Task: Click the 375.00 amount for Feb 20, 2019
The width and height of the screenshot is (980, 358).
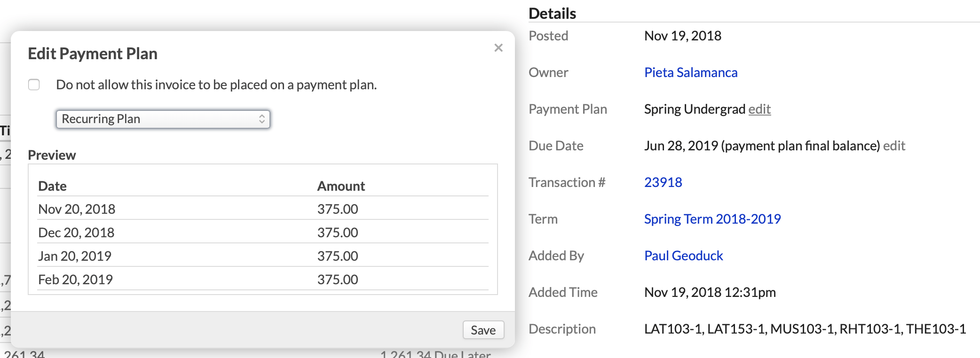Action: (338, 280)
